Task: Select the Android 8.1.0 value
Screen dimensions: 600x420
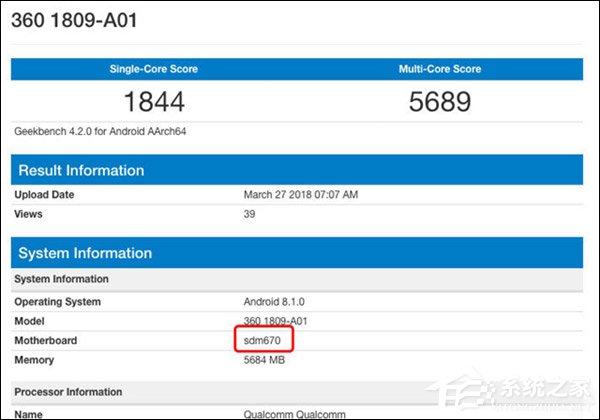Action: pyautogui.click(x=274, y=301)
